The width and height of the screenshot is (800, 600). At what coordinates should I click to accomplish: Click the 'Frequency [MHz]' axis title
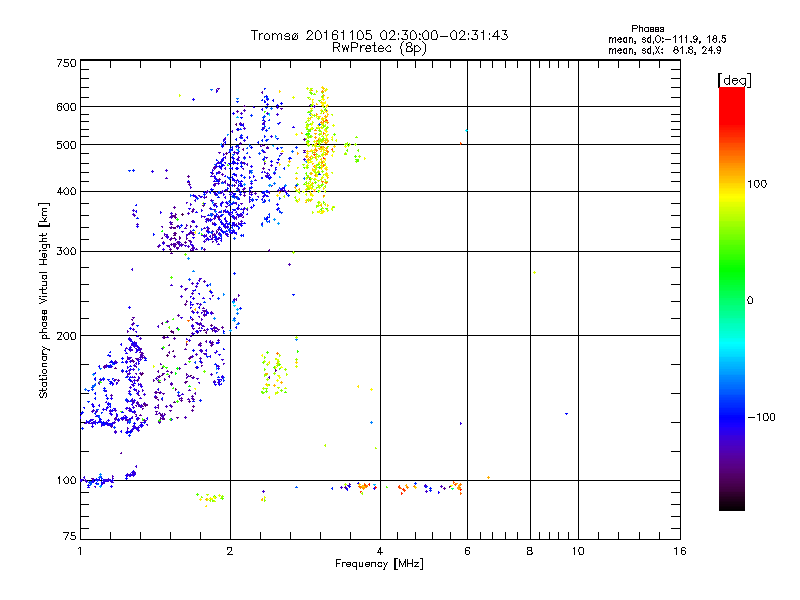(x=379, y=564)
